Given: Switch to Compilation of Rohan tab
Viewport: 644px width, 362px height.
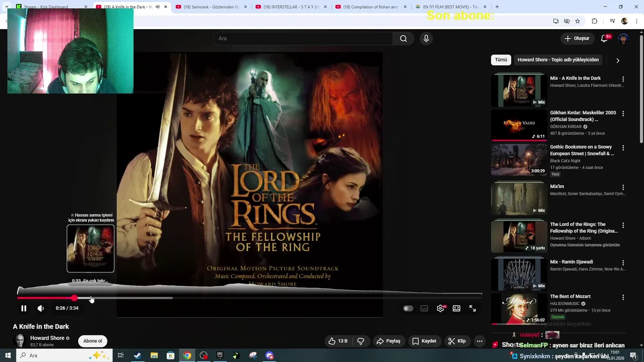Looking at the screenshot, I should tap(370, 7).
